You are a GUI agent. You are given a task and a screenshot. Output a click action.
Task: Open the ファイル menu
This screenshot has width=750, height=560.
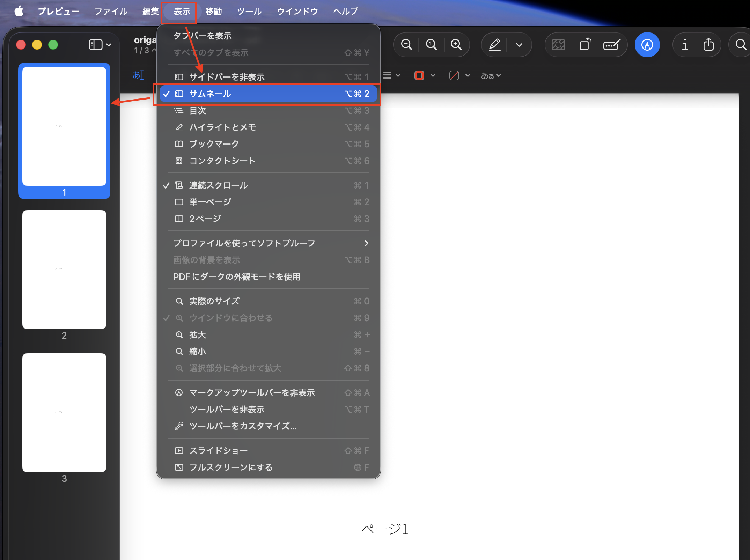111,11
